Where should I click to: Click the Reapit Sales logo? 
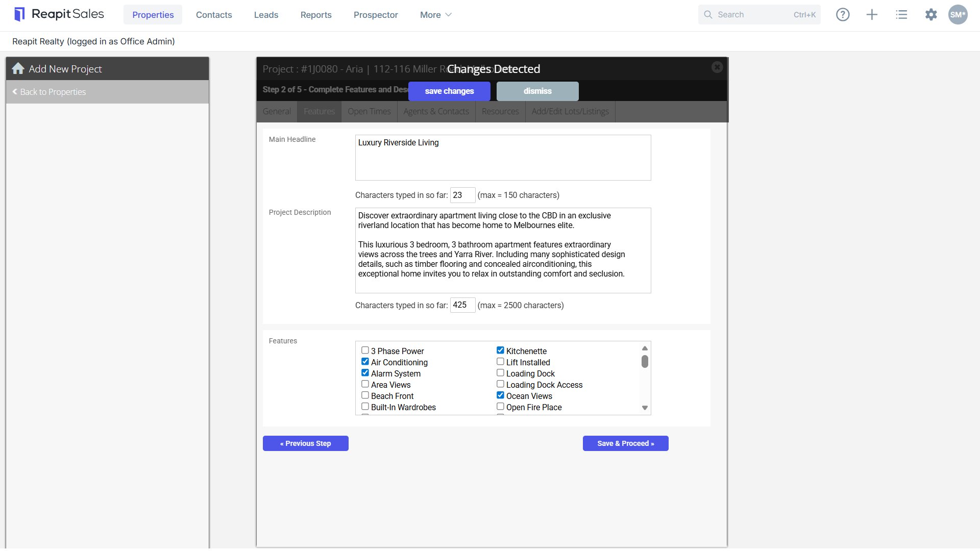tap(59, 14)
